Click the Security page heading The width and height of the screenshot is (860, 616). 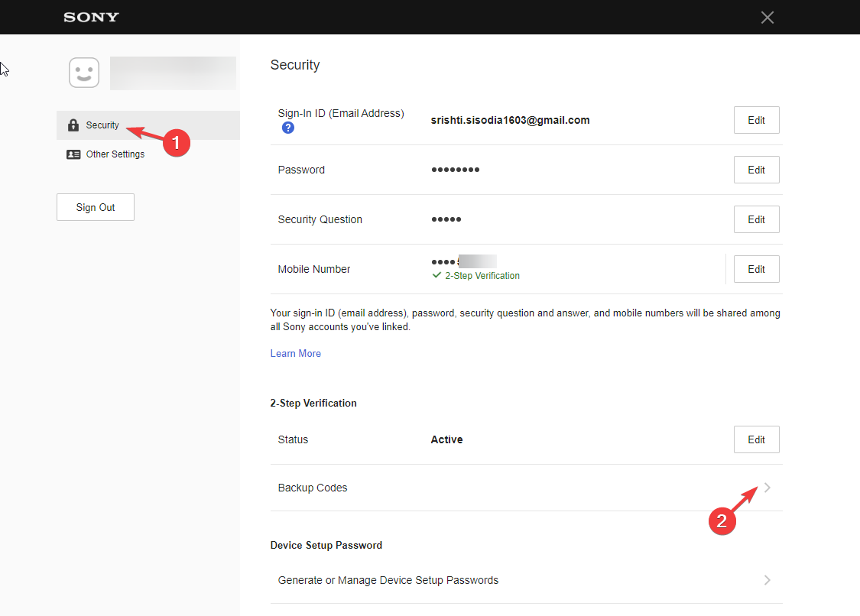point(295,65)
